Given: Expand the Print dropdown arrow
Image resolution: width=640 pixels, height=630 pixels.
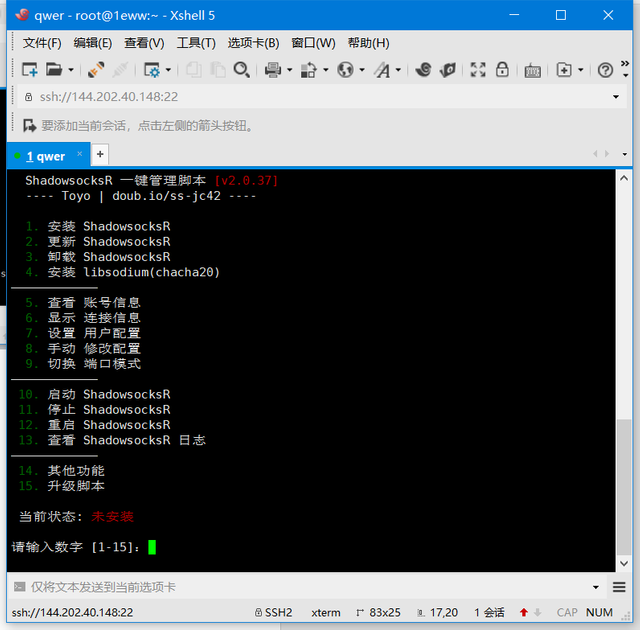Looking at the screenshot, I should point(290,70).
